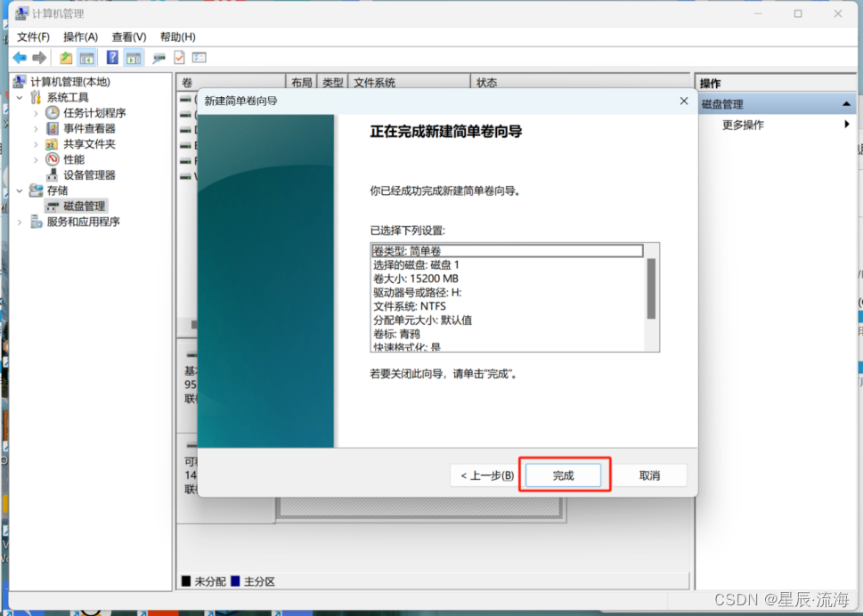Expand the 服务和应用程序 node

click(20, 222)
